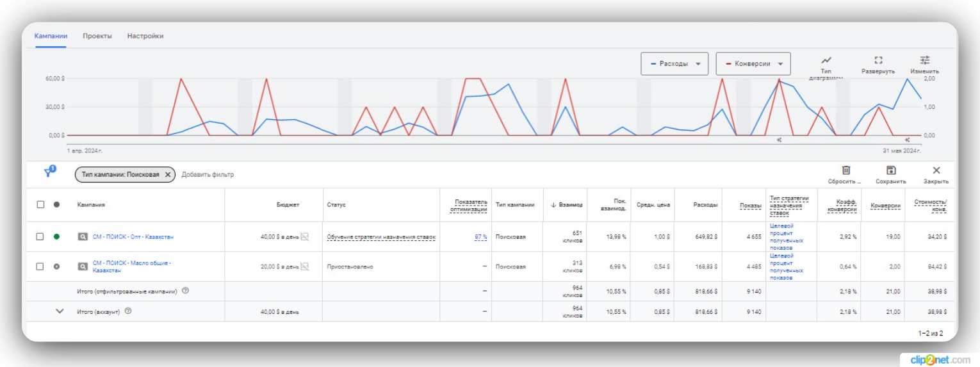Open campaign СМ - ПОИСК - Опт - Казахстан
Viewport: 980px width, 367px height.
click(133, 237)
